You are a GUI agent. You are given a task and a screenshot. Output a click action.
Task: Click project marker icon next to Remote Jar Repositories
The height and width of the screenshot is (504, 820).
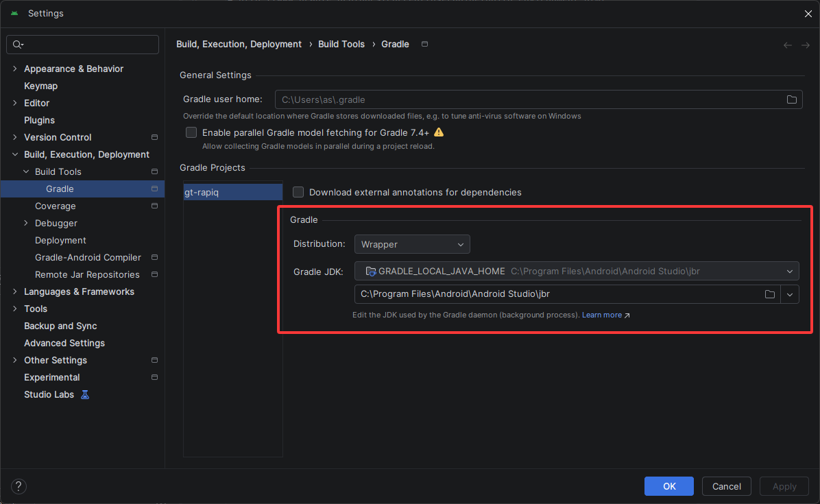[x=154, y=274]
